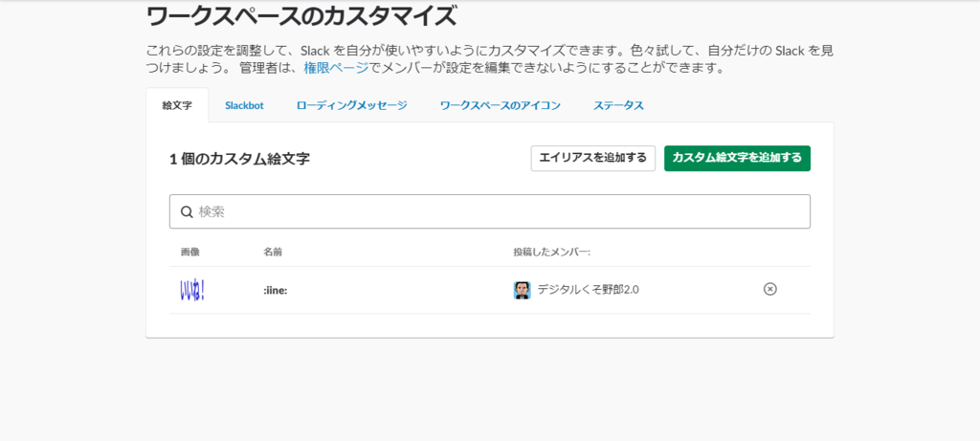Switch to the ステータス tab
Screen dimensions: 980x441
click(618, 105)
